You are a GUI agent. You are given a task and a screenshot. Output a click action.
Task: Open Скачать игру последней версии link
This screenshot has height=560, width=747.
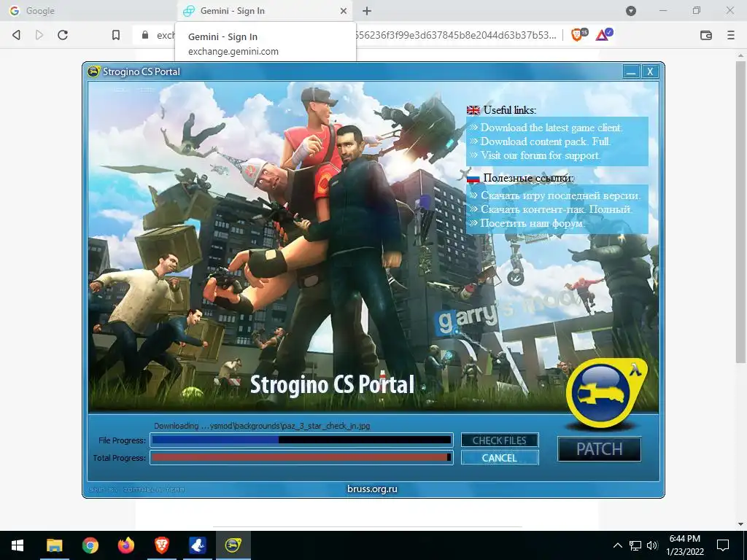[560, 195]
